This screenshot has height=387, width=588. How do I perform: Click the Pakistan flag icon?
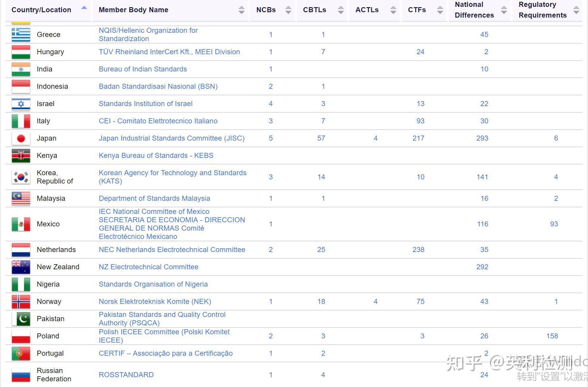coord(21,319)
